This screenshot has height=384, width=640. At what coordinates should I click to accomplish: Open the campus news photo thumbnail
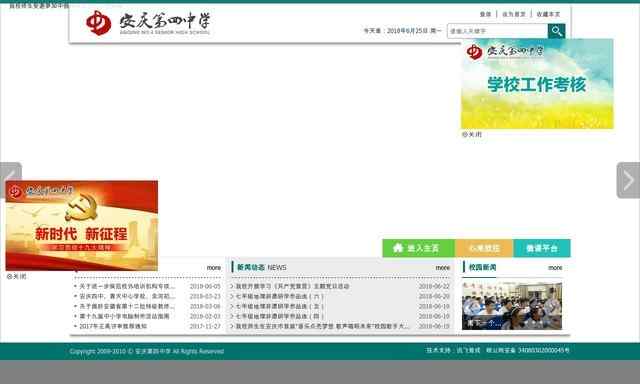(x=512, y=306)
